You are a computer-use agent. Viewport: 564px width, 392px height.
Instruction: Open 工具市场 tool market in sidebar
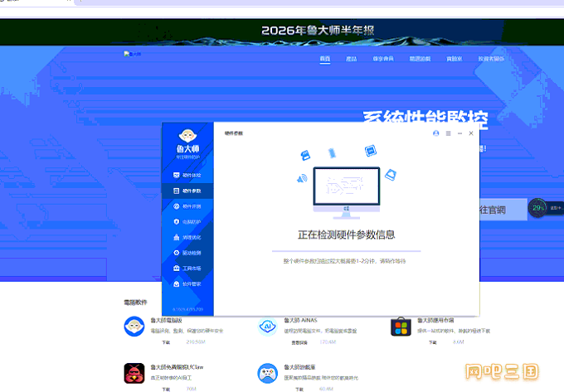coord(187,268)
